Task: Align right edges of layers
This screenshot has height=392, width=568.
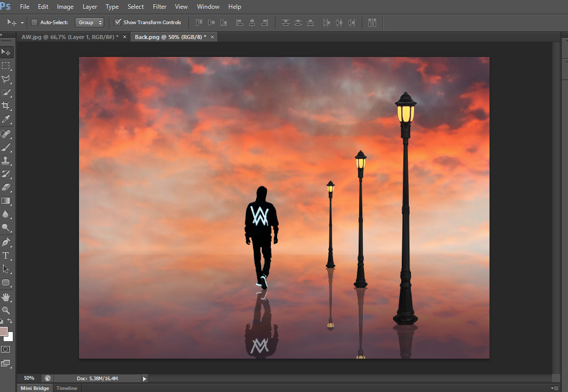Action: [x=265, y=23]
